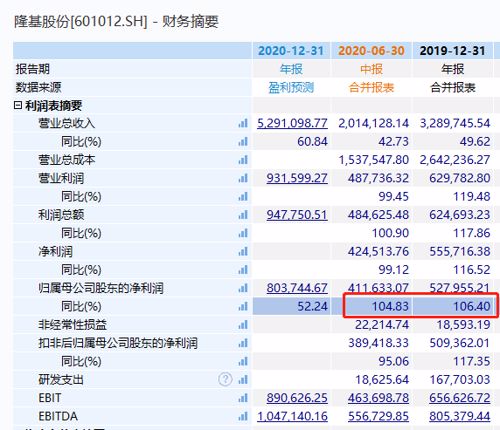Select cell 117.86 total profit growth

pyautogui.click(x=472, y=233)
